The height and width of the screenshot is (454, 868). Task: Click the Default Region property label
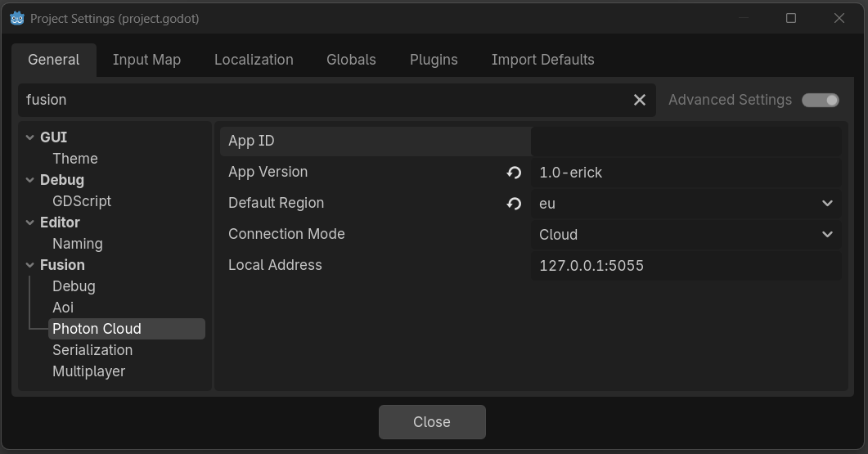[x=276, y=203]
